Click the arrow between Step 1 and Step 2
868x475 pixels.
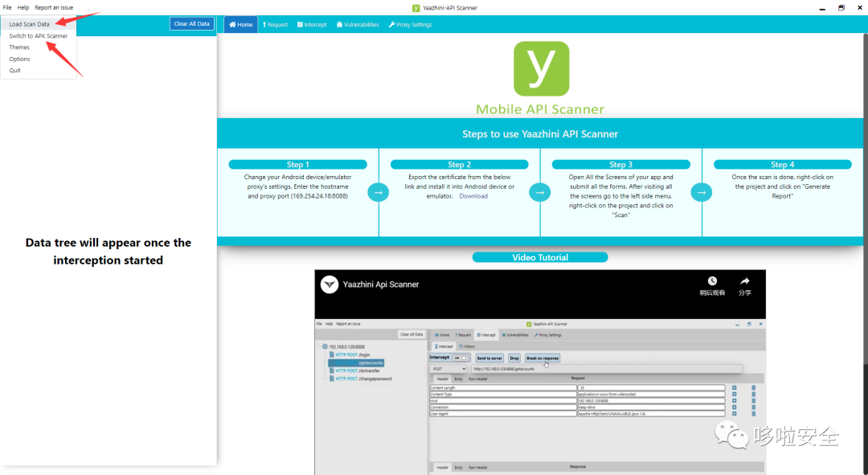pos(378,193)
